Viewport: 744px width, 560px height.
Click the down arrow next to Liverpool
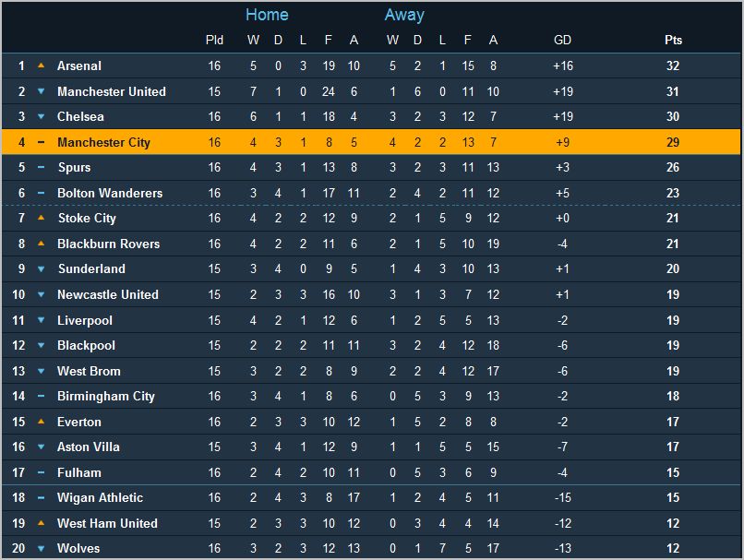(41, 320)
